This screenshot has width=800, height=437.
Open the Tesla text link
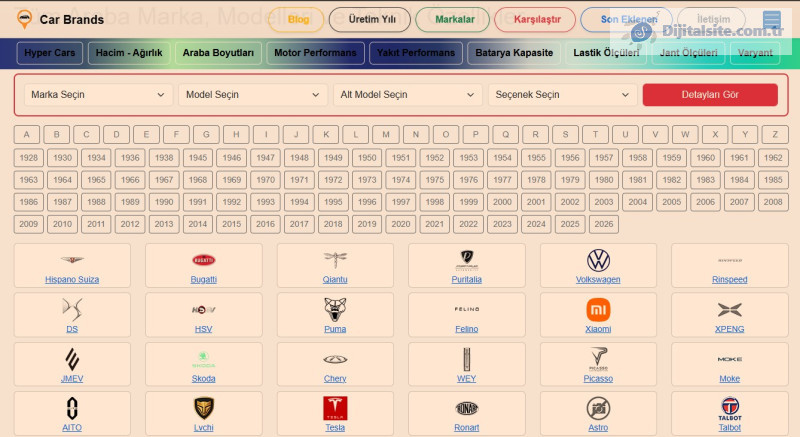335,428
